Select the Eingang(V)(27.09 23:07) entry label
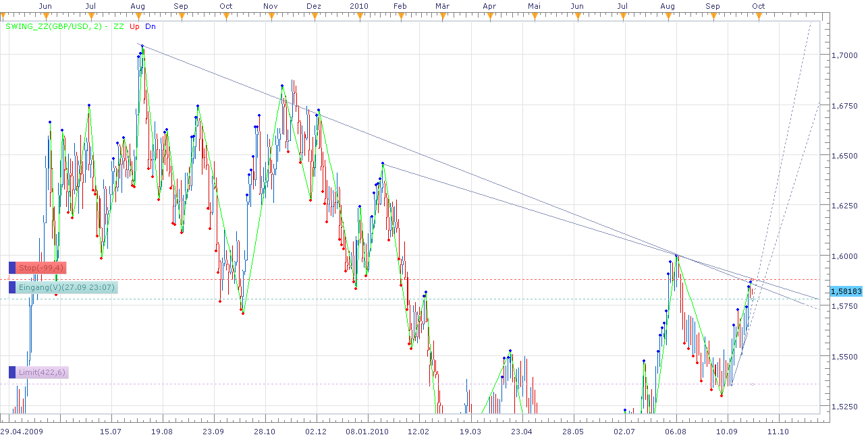 pos(67,287)
